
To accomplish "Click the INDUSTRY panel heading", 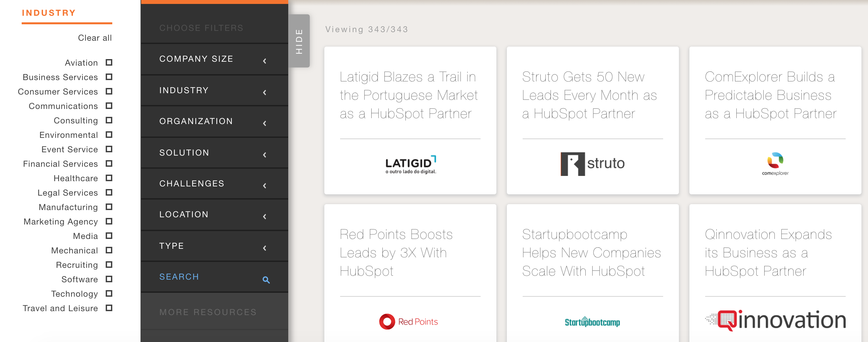I will [49, 13].
